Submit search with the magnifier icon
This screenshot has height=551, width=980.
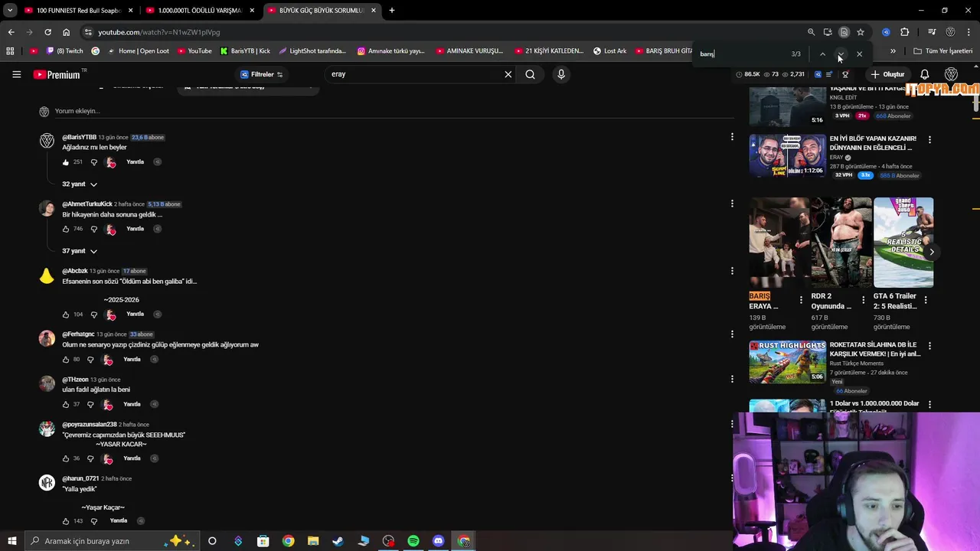[530, 74]
